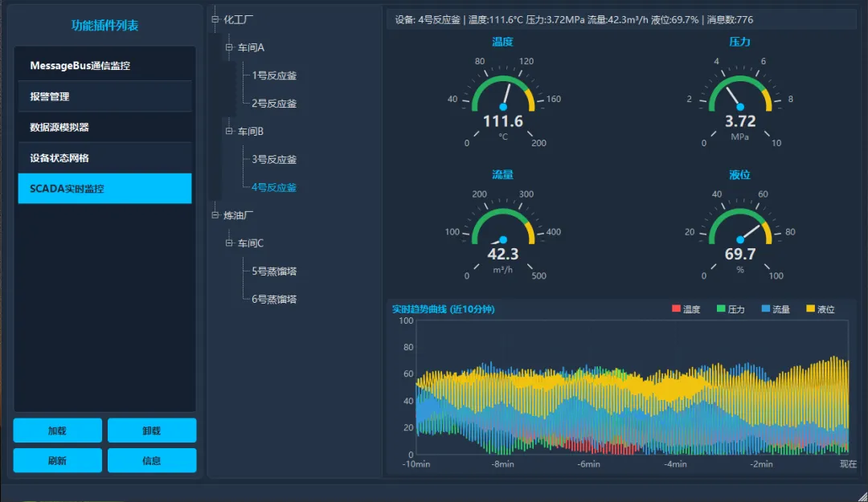This screenshot has height=502, width=868.
Task: Collapse the 车间C tree node
Action: [229, 243]
